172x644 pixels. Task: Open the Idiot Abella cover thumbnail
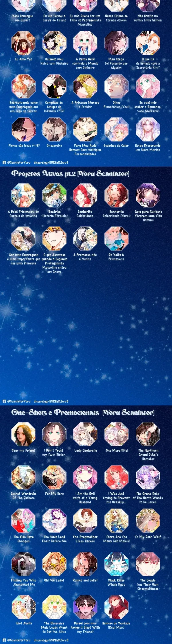(23, 607)
